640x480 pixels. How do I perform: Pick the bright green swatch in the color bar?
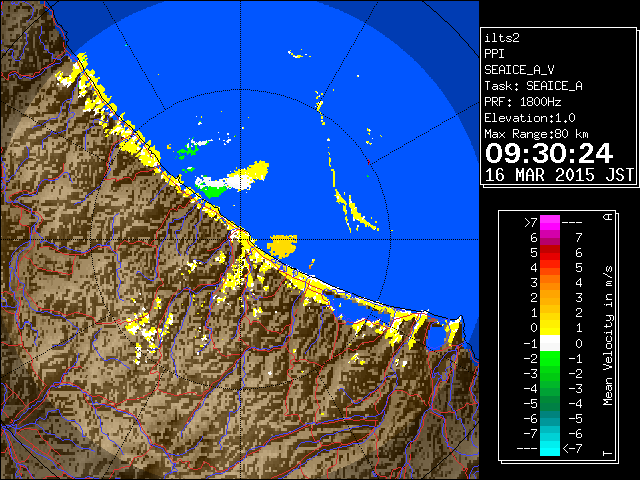coord(550,358)
